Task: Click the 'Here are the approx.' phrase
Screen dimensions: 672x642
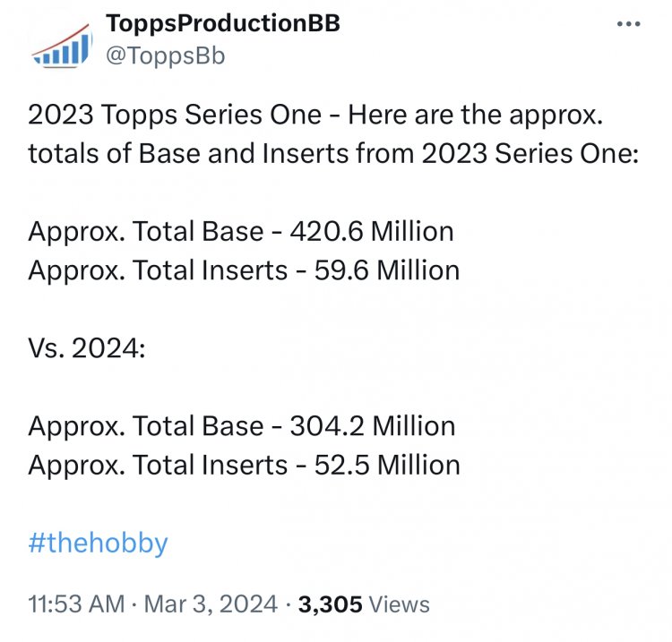Action: coord(475,116)
